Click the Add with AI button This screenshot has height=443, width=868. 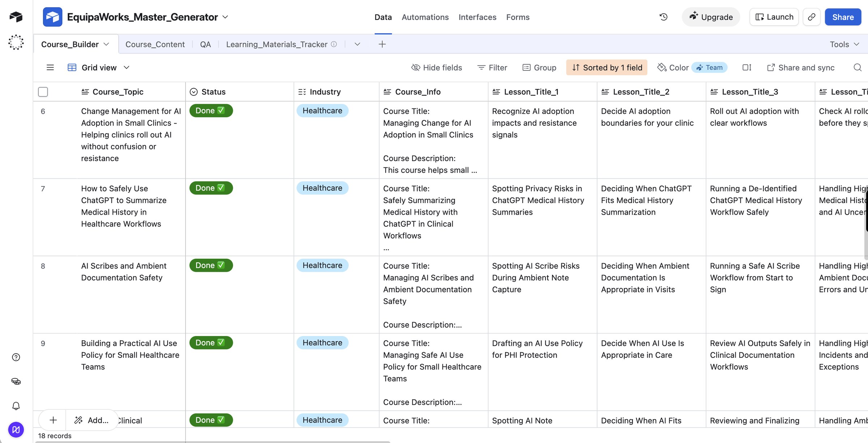pos(92,420)
